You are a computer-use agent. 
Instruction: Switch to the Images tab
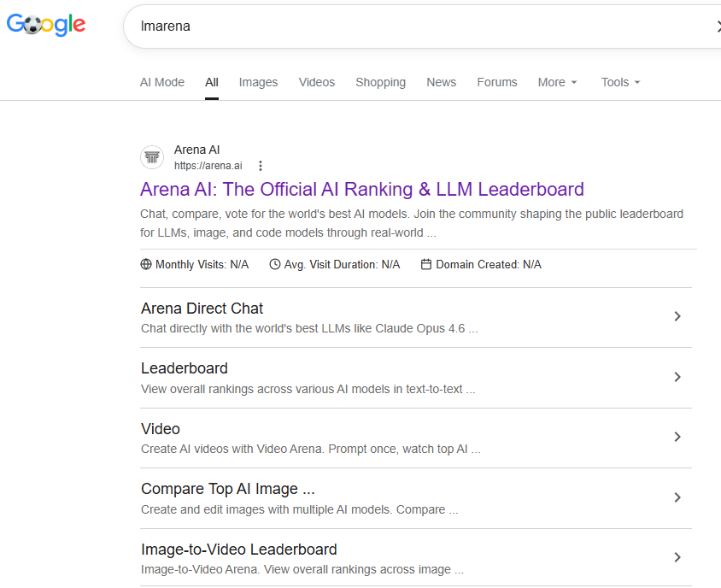click(x=259, y=82)
